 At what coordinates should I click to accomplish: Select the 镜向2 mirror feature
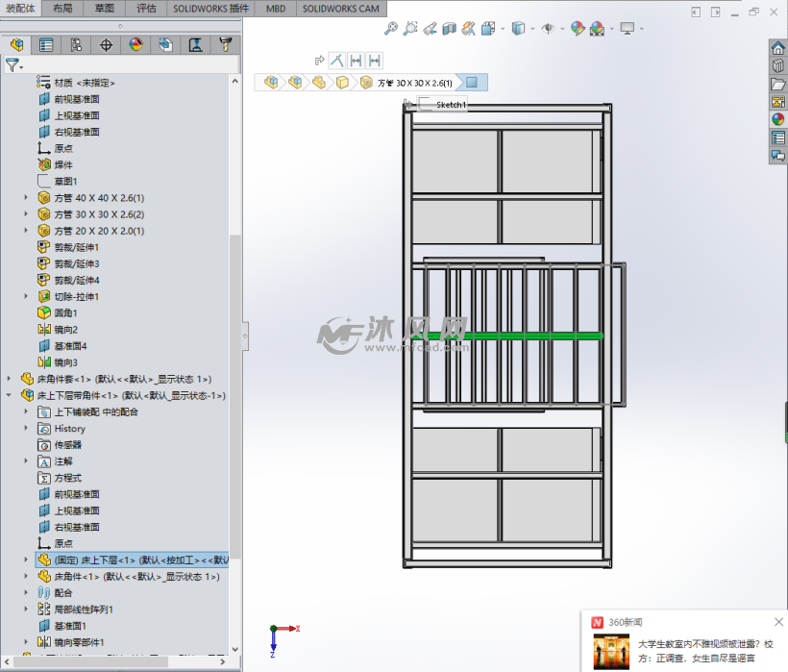58,330
